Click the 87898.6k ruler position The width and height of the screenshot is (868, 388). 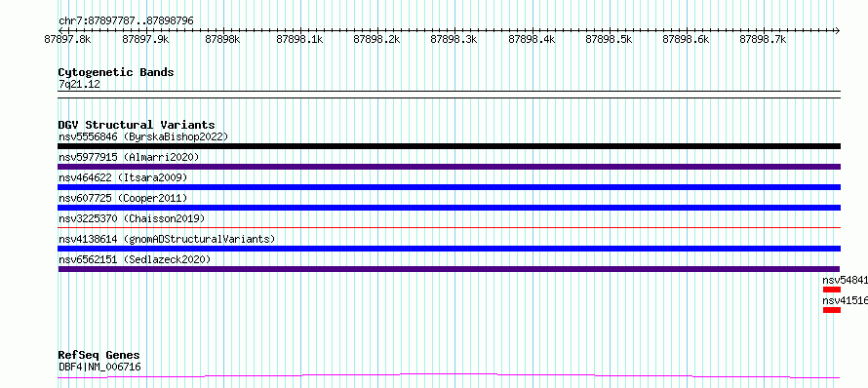coord(686,39)
